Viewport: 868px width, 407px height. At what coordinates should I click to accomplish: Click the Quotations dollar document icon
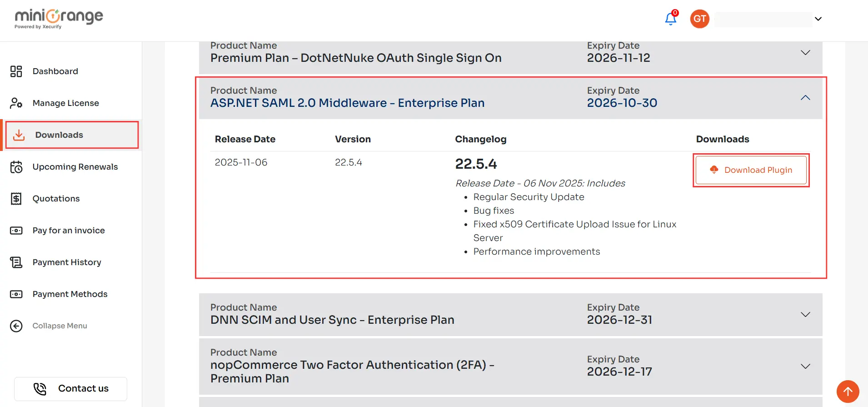pyautogui.click(x=16, y=199)
